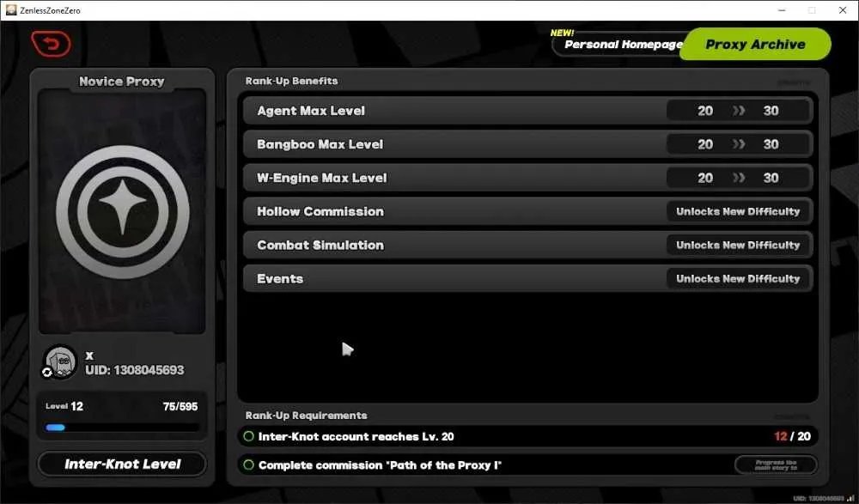This screenshot has height=504, width=859.
Task: Click the progress main story button
Action: (776, 465)
